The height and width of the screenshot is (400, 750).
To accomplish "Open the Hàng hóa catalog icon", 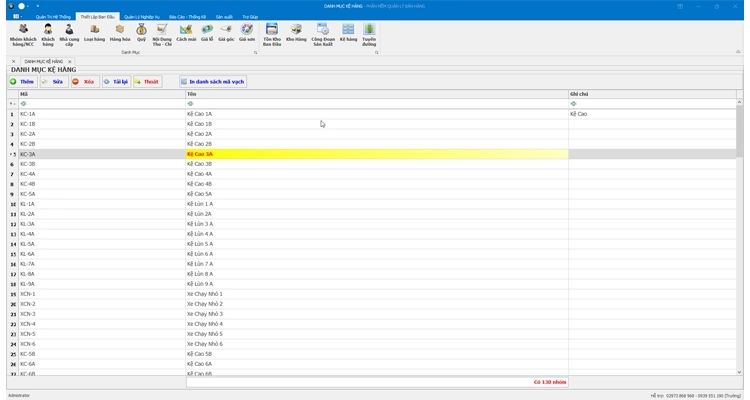I will 120,34.
